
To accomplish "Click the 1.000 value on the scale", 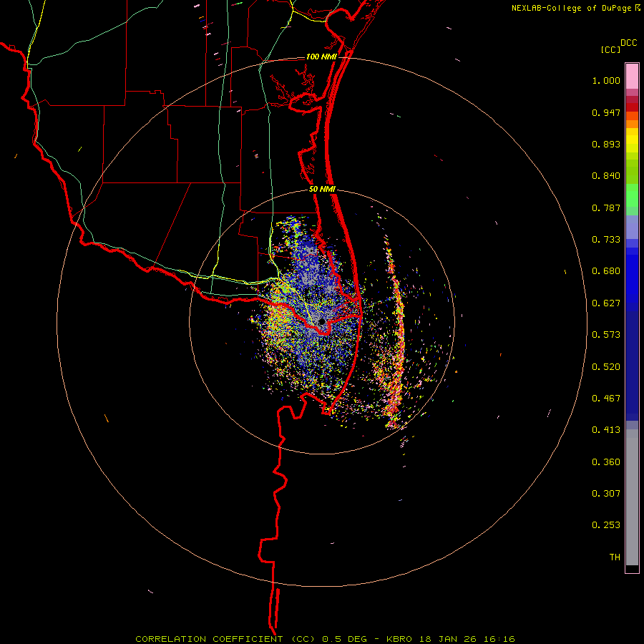I will (606, 80).
